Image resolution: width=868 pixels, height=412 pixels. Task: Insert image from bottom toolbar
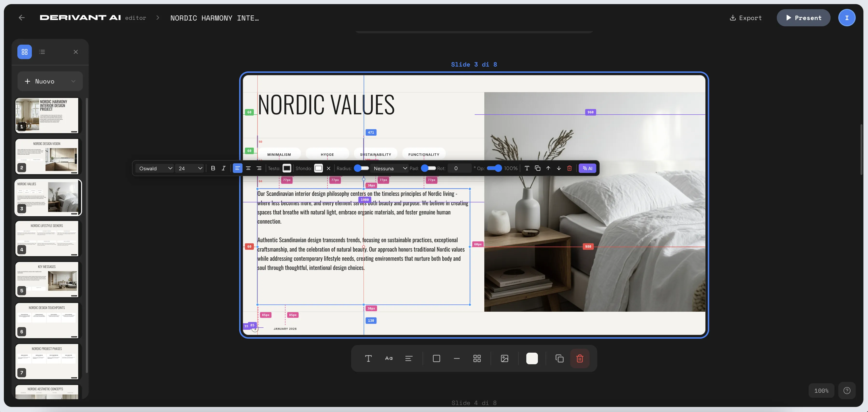[x=504, y=358]
